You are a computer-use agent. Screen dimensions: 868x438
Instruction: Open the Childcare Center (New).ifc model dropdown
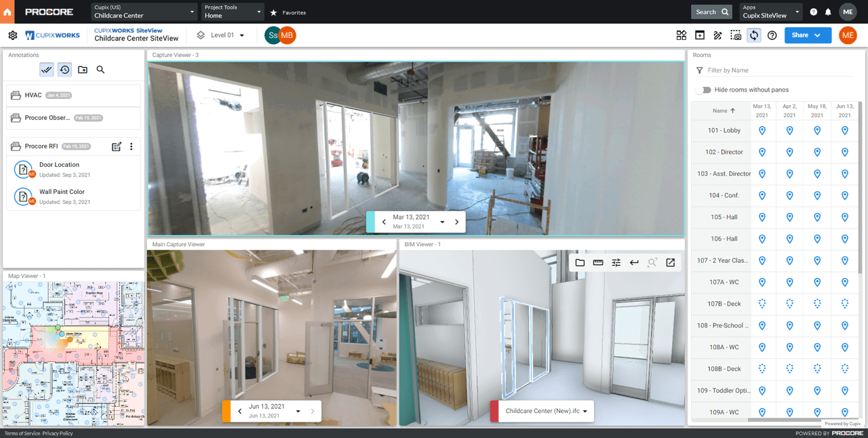tap(546, 411)
